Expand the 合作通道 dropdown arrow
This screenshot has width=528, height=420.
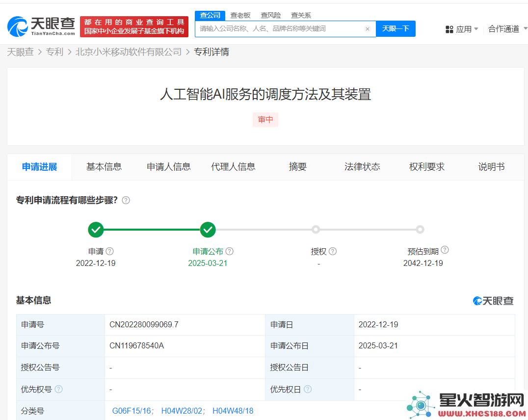pyautogui.click(x=526, y=29)
